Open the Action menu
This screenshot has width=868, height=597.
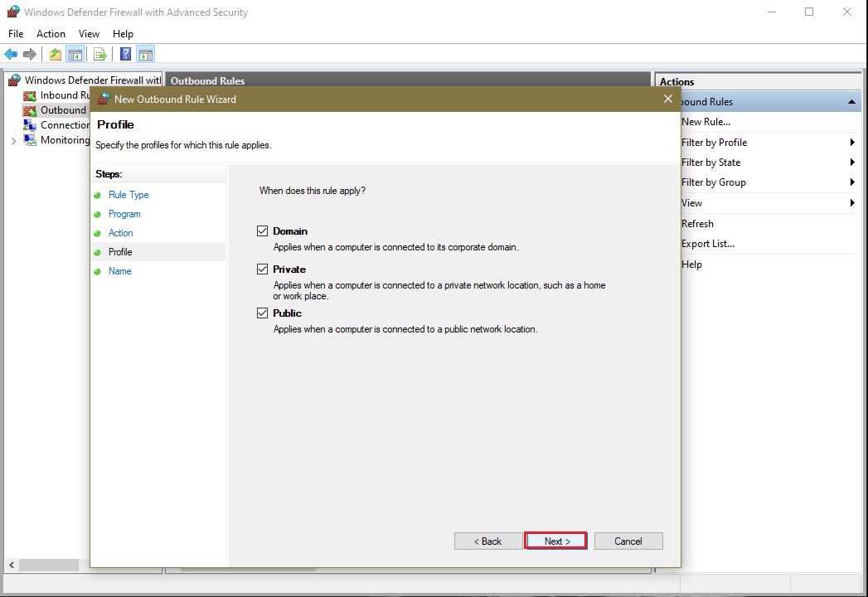(x=51, y=34)
